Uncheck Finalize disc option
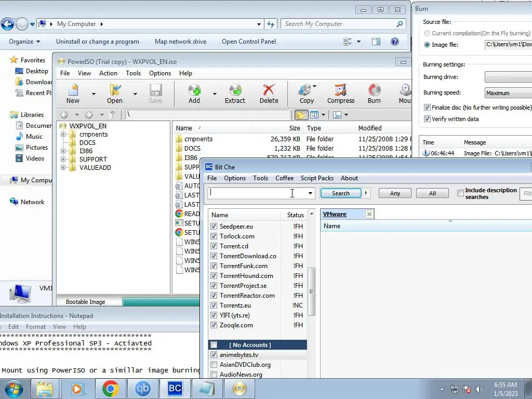This screenshot has width=532, height=399. [427, 108]
